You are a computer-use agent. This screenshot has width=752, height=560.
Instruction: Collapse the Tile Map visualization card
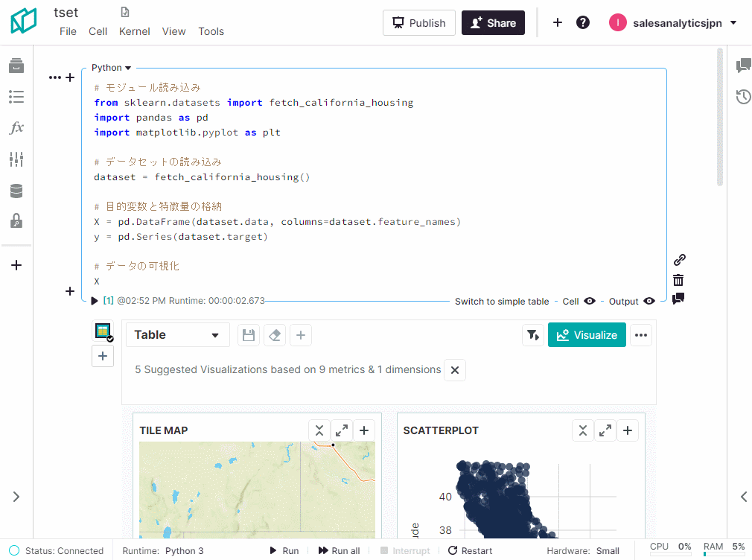point(319,430)
